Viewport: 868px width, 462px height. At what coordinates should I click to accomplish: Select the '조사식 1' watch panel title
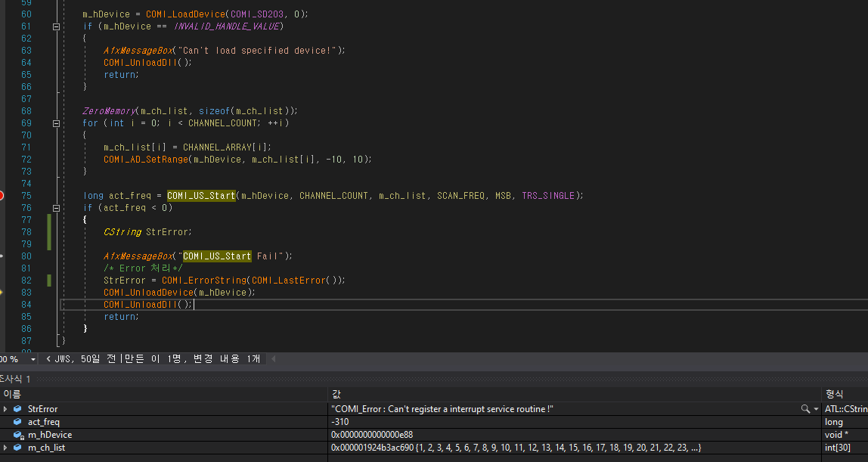(x=15, y=379)
